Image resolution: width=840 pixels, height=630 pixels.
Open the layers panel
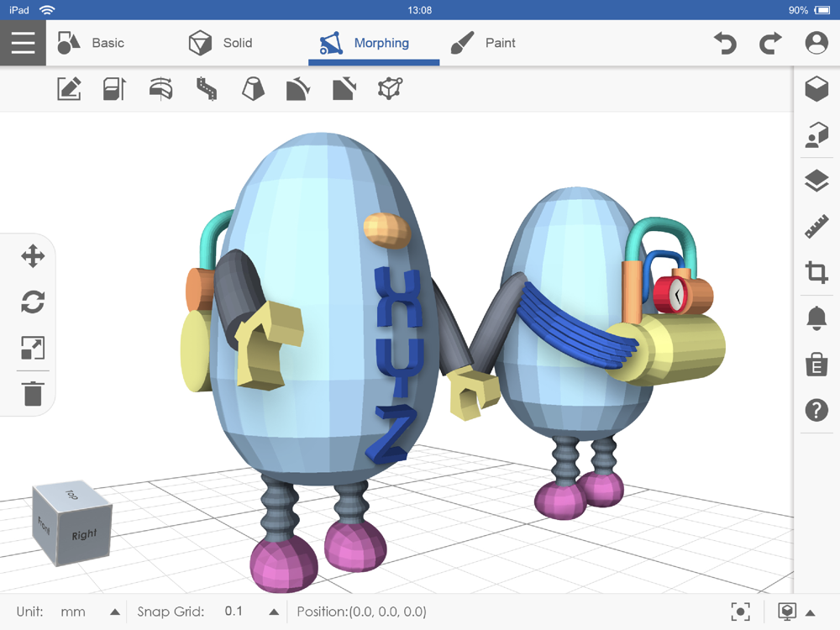point(816,181)
